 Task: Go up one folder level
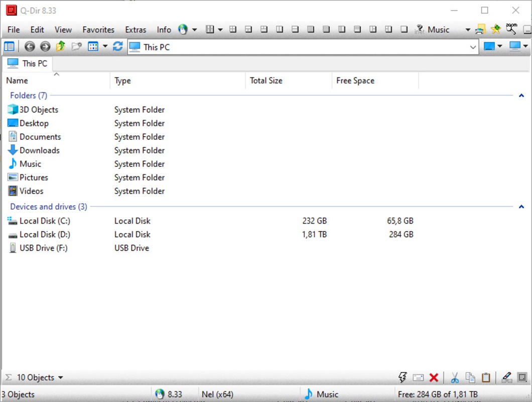[61, 47]
